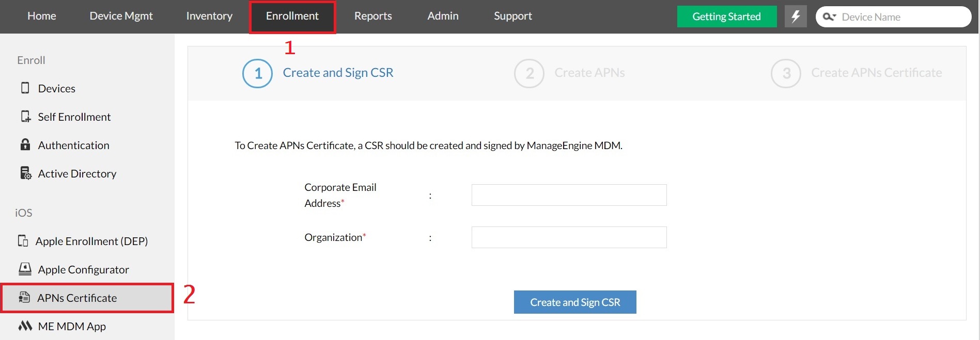Select step 2 Create APNs circle

pos(529,73)
